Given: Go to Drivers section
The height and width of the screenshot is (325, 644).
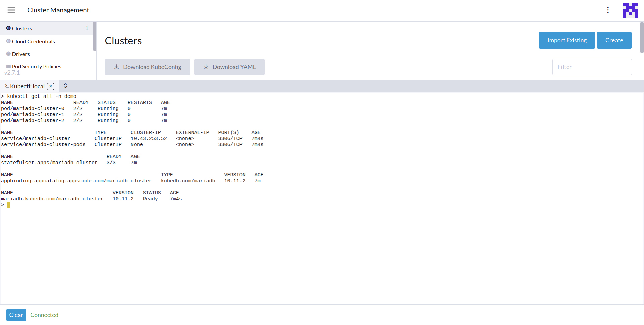Looking at the screenshot, I should click(x=21, y=54).
